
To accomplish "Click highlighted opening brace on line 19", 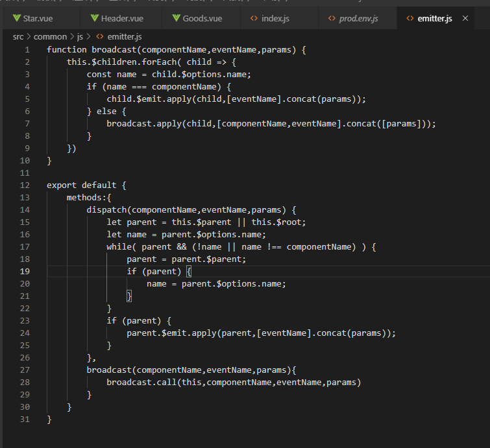I will pos(189,272).
